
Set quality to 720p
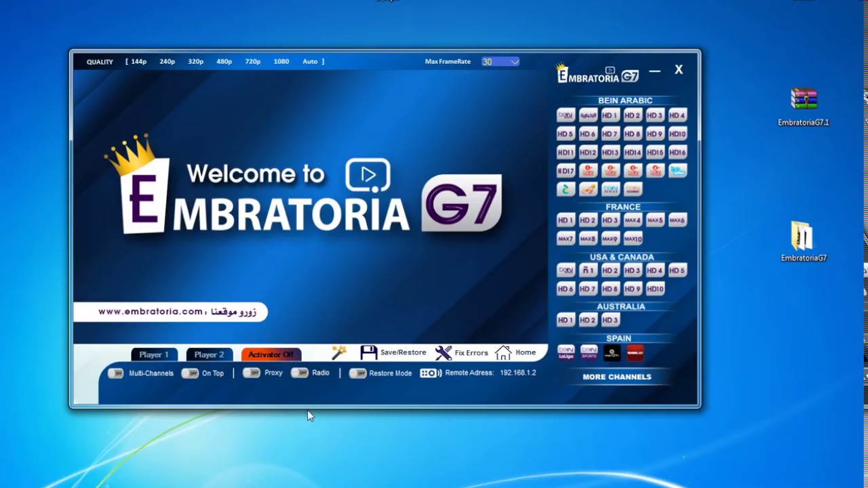tap(253, 62)
